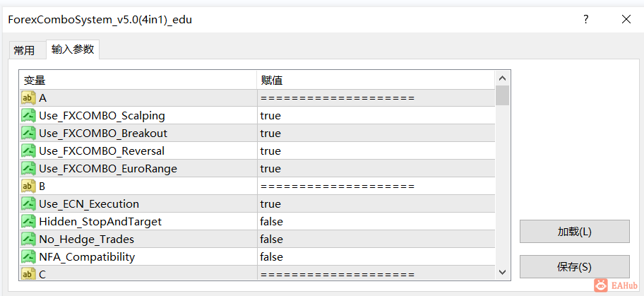Click the scroll up arrow of parameter list
The height and width of the screenshot is (296, 644).
click(502, 78)
